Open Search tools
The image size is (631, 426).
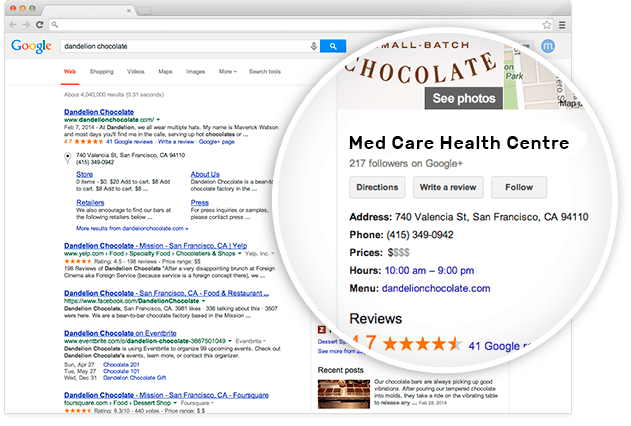coord(264,72)
